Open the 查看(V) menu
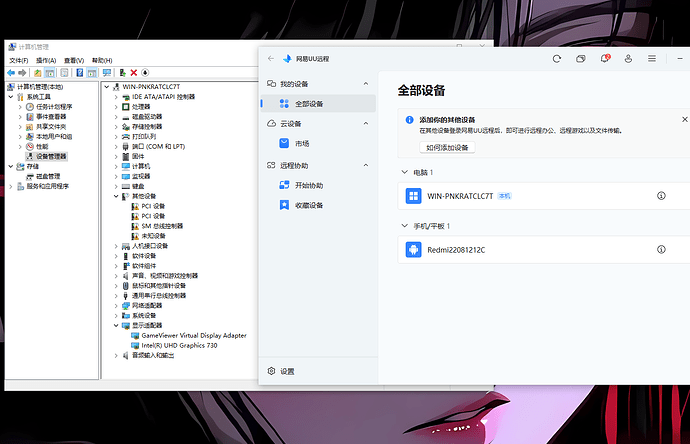This screenshot has width=690, height=444. (x=74, y=60)
